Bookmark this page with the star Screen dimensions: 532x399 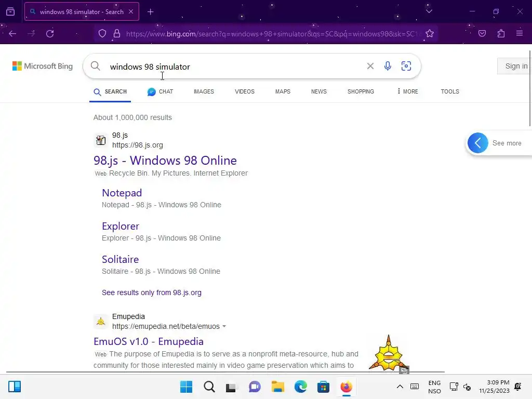point(430,34)
